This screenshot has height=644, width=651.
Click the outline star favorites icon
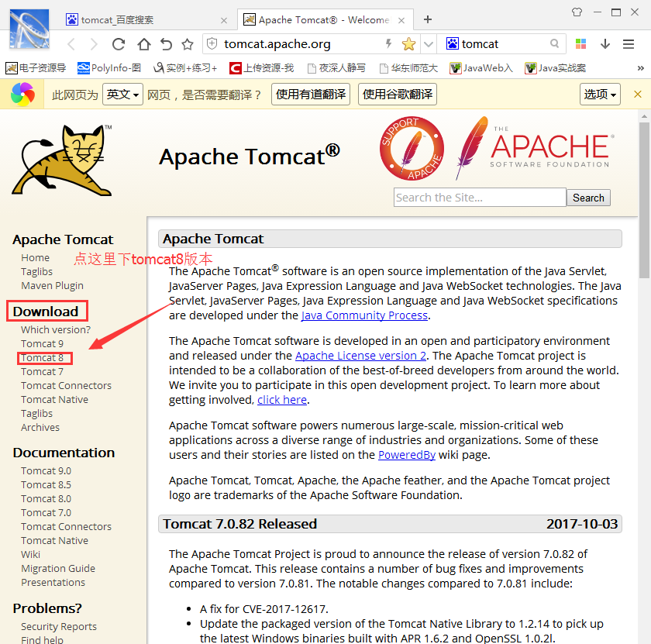coord(188,44)
